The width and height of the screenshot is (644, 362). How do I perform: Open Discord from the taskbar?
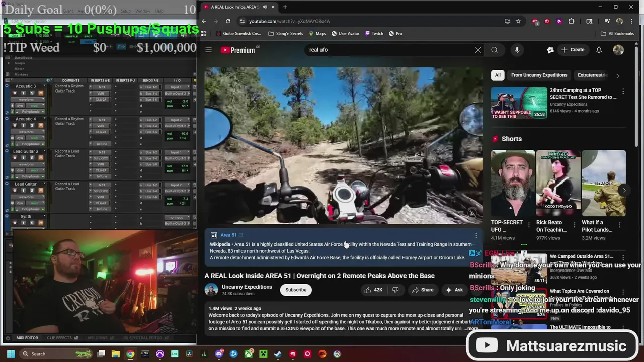(219, 354)
